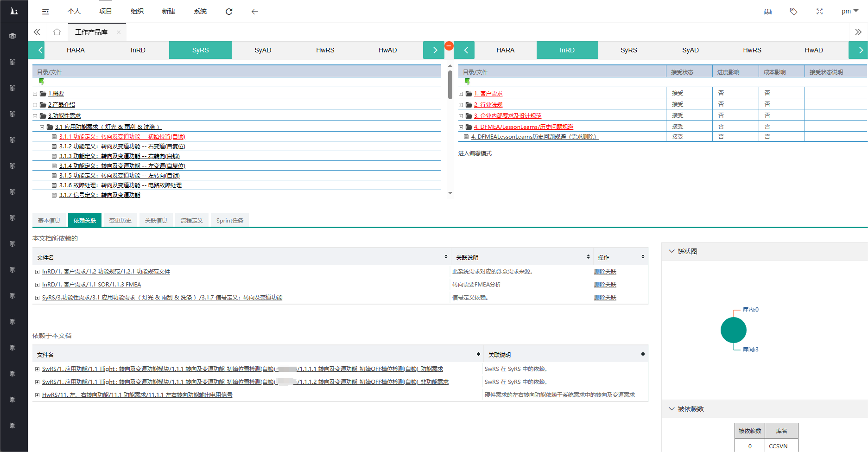
Task: Open the 新建 menu
Action: 169,11
